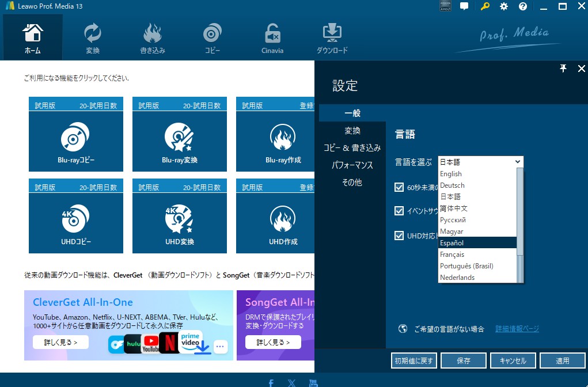Image resolution: width=588 pixels, height=387 pixels.
Task: Click the globe icon beside ご希望の言語がない場合
Action: tap(403, 328)
